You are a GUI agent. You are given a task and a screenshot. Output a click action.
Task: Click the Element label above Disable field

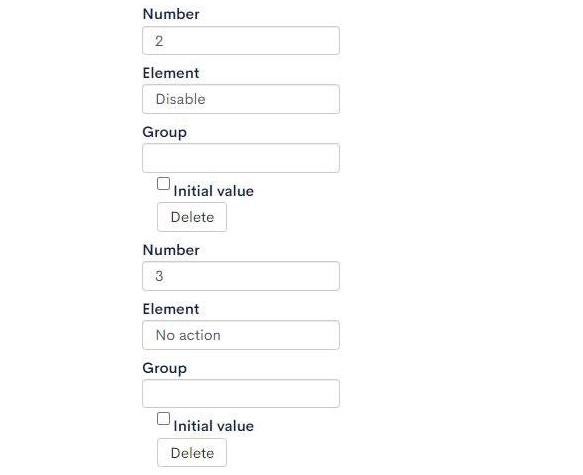point(171,73)
